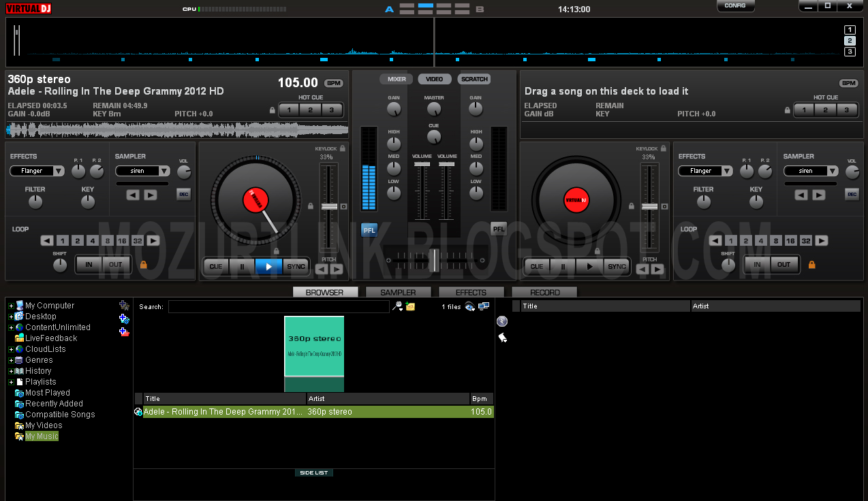Open left deck Flanger effect dropdown
The width and height of the screenshot is (868, 501).
(x=37, y=171)
